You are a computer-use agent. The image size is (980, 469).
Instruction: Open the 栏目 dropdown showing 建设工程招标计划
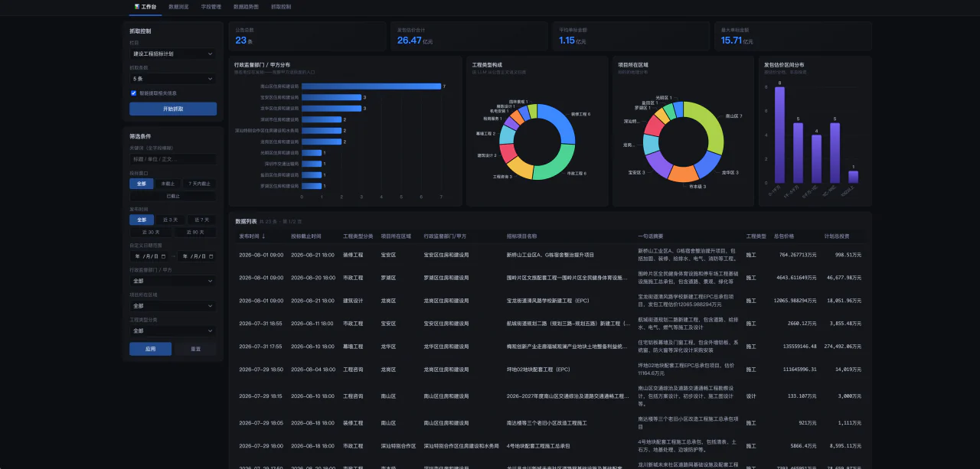click(173, 54)
